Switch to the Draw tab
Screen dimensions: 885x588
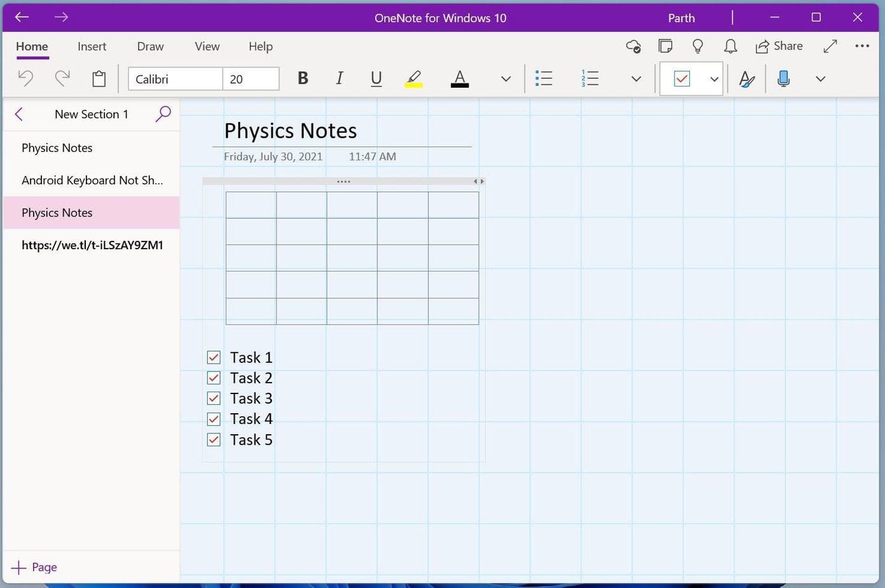150,46
